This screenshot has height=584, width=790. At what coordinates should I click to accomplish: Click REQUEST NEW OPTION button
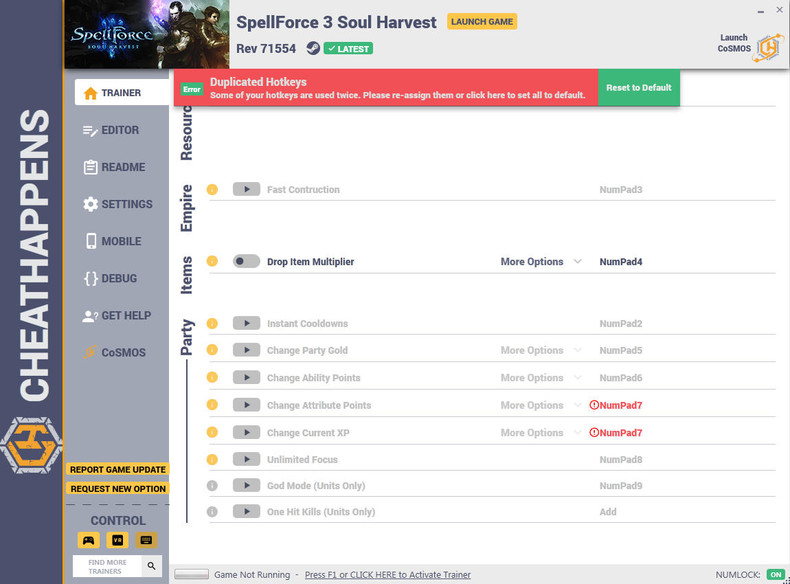(x=118, y=488)
